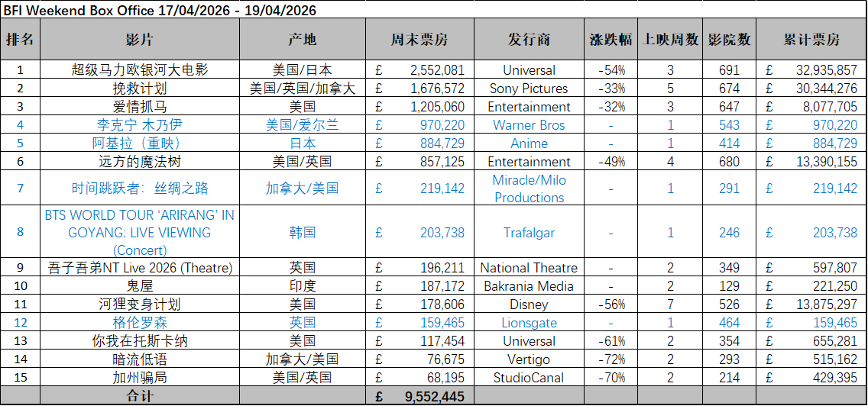Image resolution: width=868 pixels, height=406 pixels.
Task: Select the distributor cell Bakrania Media
Action: pos(529,286)
